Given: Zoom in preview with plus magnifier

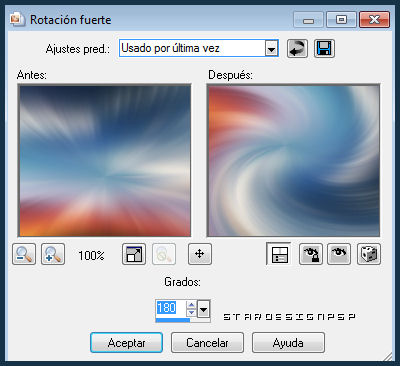Looking at the screenshot, I should pos(53,254).
